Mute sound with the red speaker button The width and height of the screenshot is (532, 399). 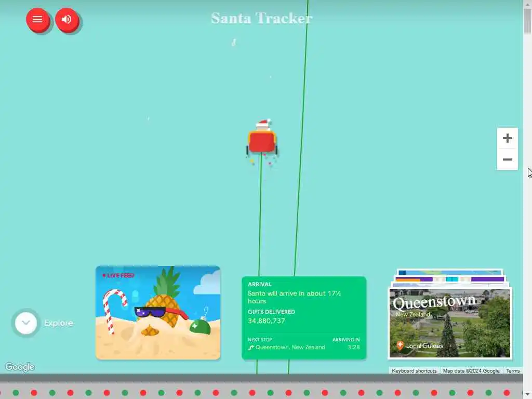click(66, 19)
